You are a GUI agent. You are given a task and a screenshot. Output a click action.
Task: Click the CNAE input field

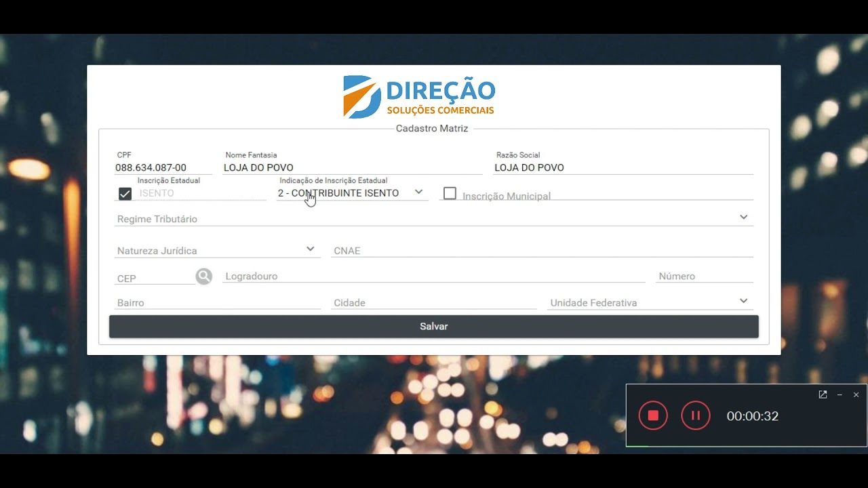(542, 250)
